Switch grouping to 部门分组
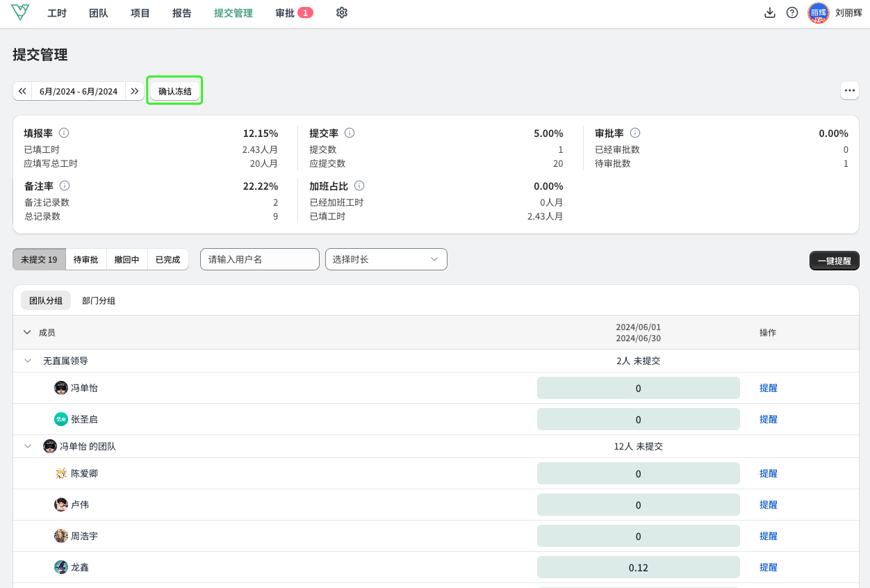 click(x=99, y=300)
